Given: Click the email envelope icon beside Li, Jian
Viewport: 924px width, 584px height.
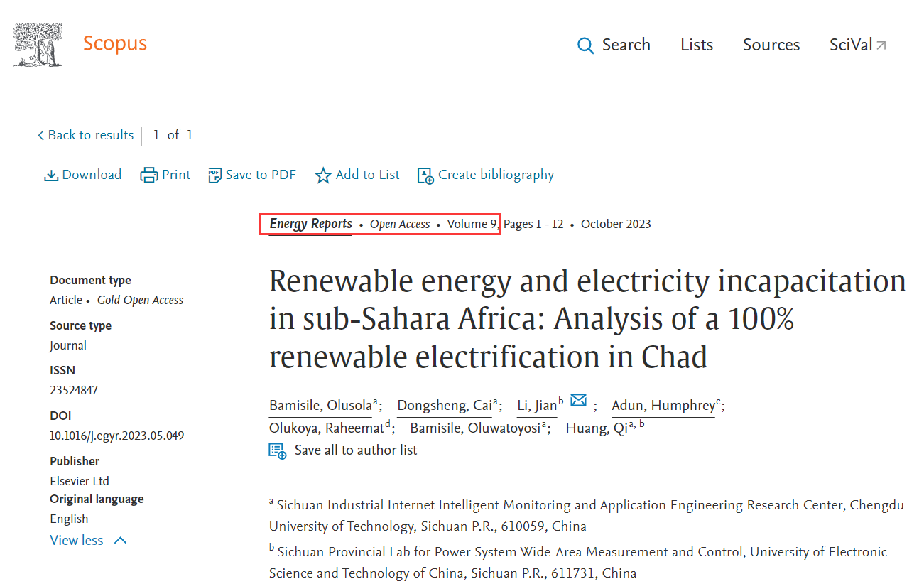Looking at the screenshot, I should [578, 400].
